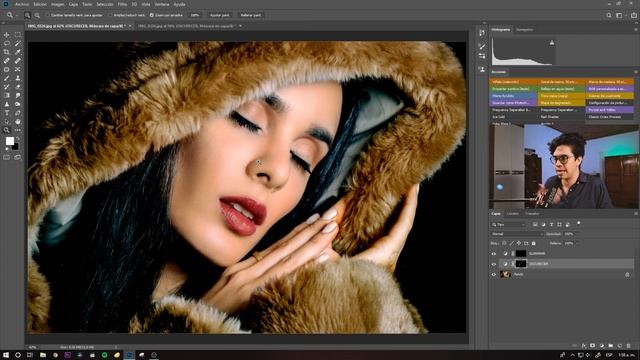Open the Imagen menu
This screenshot has height=360, width=640.
pyautogui.click(x=58, y=4)
